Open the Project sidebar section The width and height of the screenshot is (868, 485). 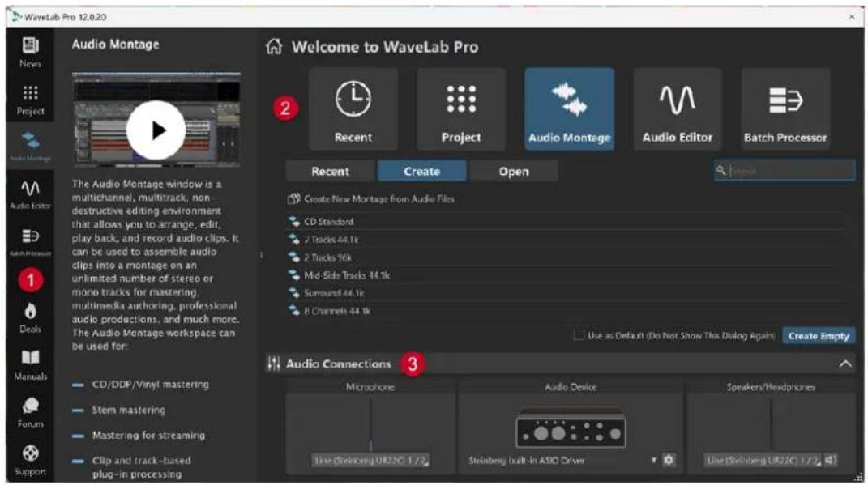[31, 100]
